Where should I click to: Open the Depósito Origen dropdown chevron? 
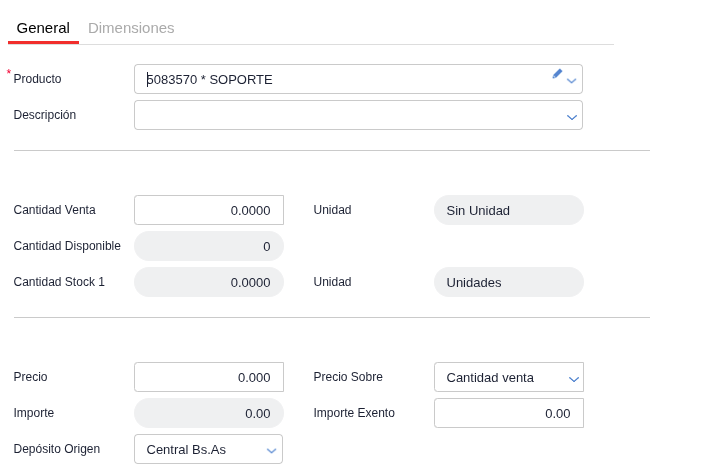[271, 451]
